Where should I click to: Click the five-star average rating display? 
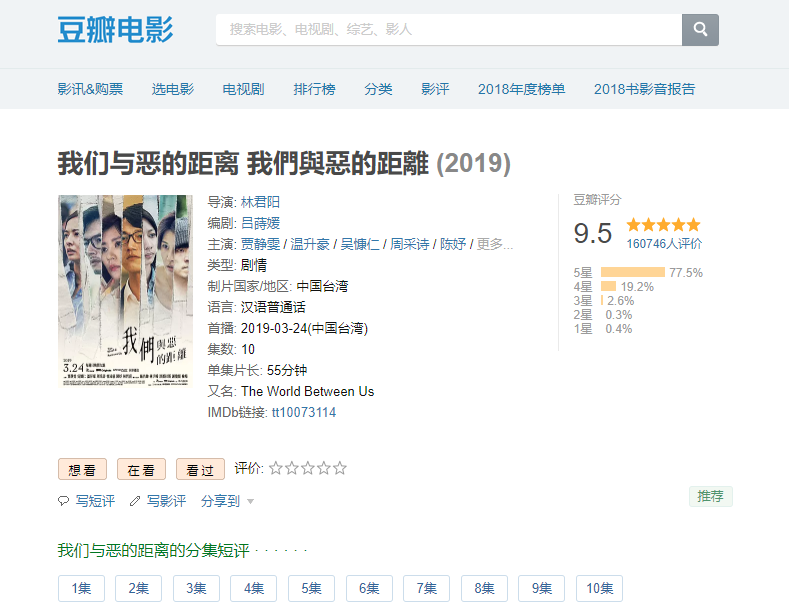(x=663, y=224)
